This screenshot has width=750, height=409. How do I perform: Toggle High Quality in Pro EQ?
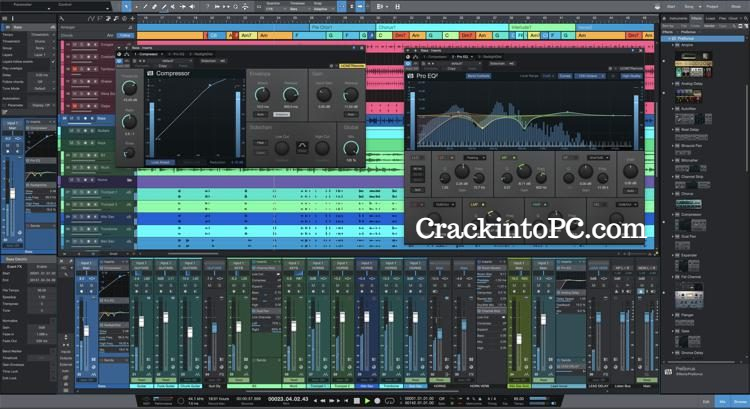click(x=631, y=76)
